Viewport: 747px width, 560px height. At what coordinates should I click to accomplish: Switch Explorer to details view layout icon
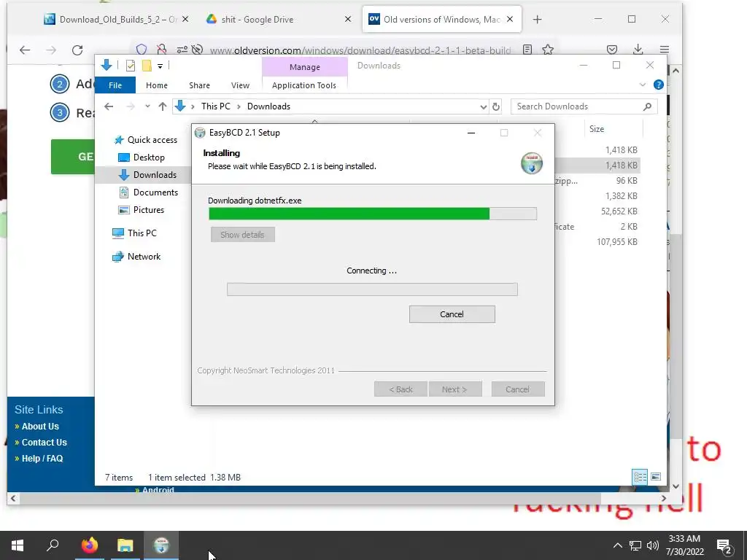640,477
